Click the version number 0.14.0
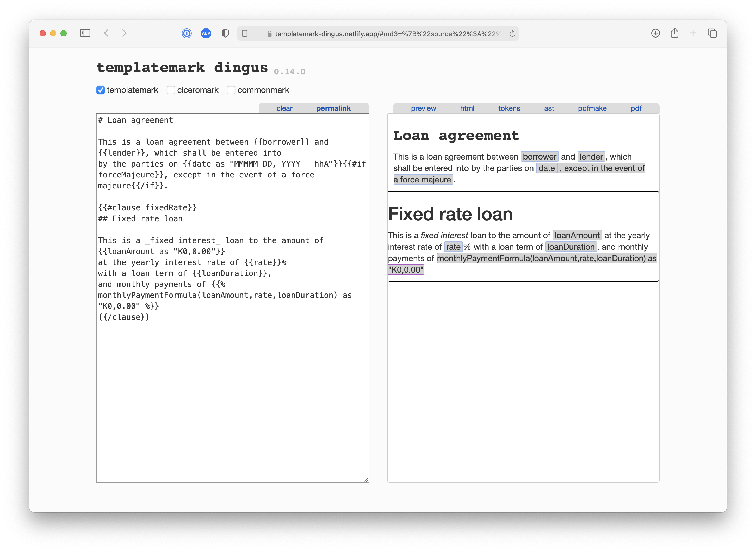The width and height of the screenshot is (756, 551). pos(289,71)
